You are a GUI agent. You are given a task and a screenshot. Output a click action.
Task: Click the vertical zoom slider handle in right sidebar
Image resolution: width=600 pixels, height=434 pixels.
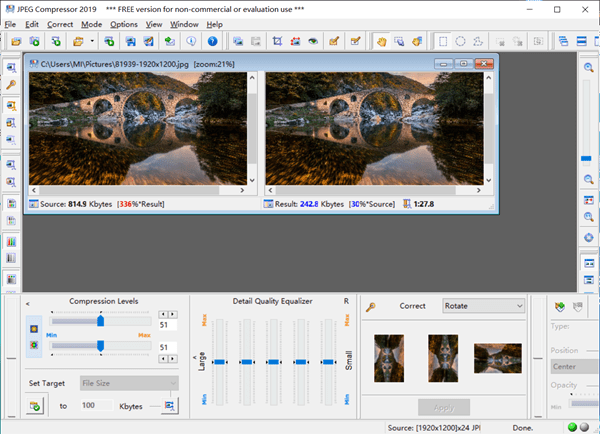pos(586,158)
